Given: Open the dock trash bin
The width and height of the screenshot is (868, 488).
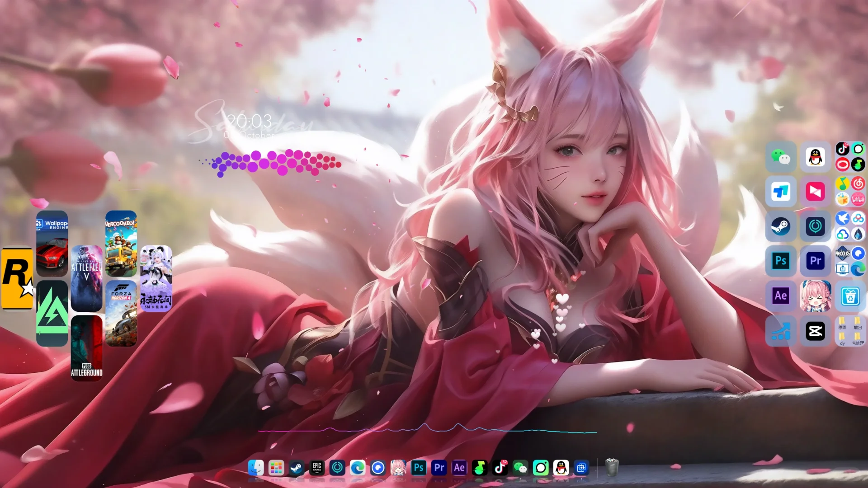Looking at the screenshot, I should (x=612, y=467).
